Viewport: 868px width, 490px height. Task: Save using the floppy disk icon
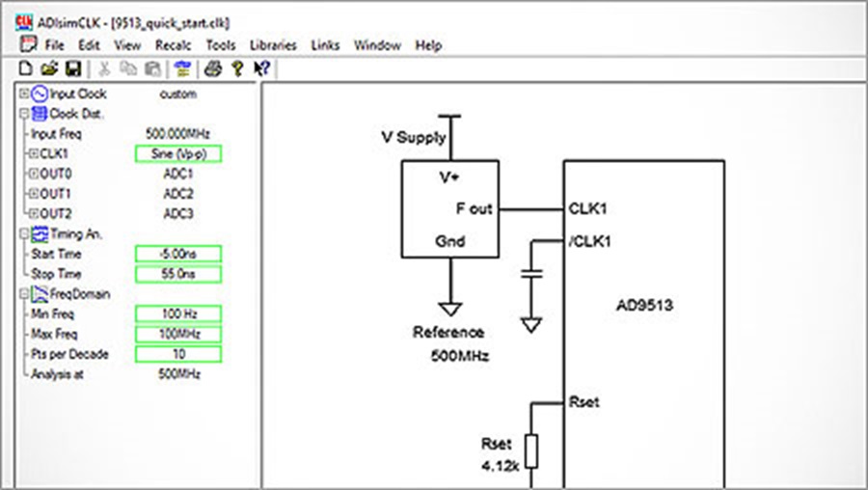point(73,68)
